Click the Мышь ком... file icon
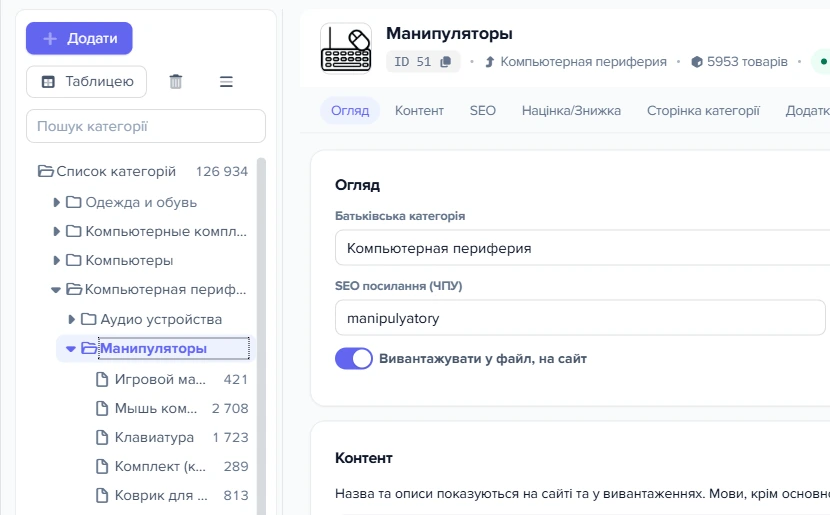The image size is (830, 515). [x=102, y=408]
